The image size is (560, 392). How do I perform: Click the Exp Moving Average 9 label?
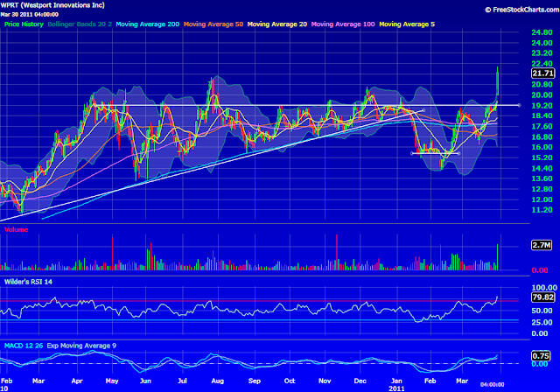[81, 346]
